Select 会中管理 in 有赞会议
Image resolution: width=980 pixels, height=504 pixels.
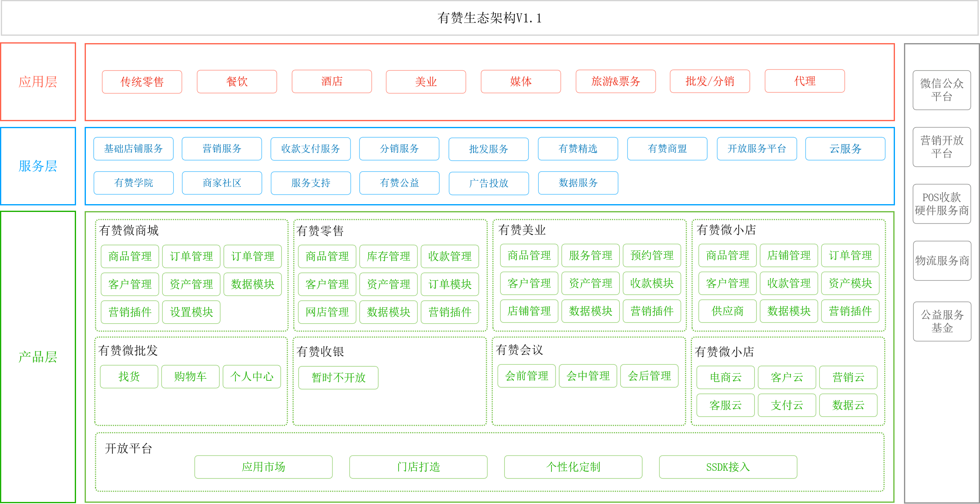tap(588, 376)
